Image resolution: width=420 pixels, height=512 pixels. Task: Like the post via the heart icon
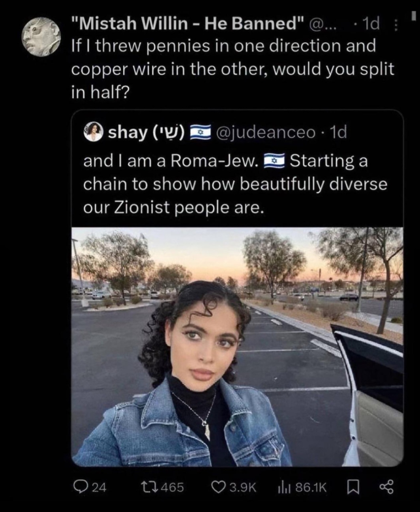(218, 487)
